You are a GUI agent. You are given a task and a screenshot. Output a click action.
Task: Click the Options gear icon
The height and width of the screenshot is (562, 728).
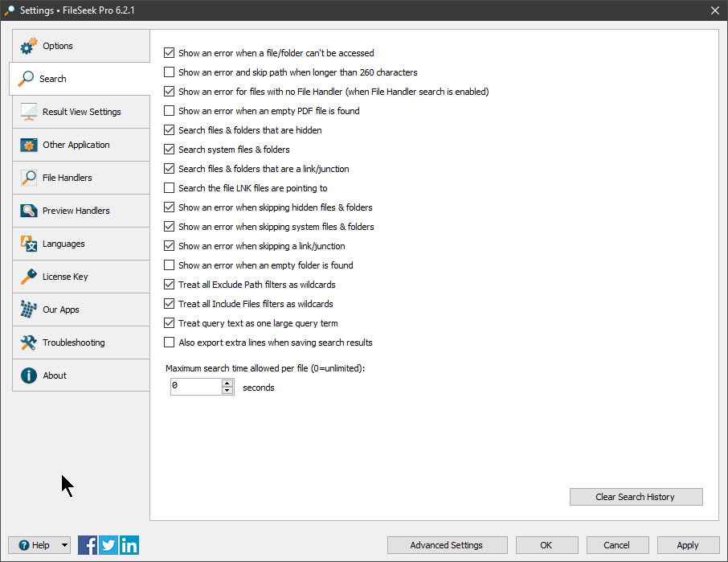(28, 46)
